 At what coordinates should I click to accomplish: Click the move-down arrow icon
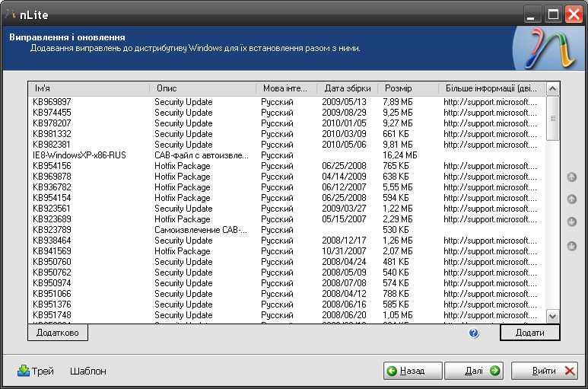[x=571, y=222]
